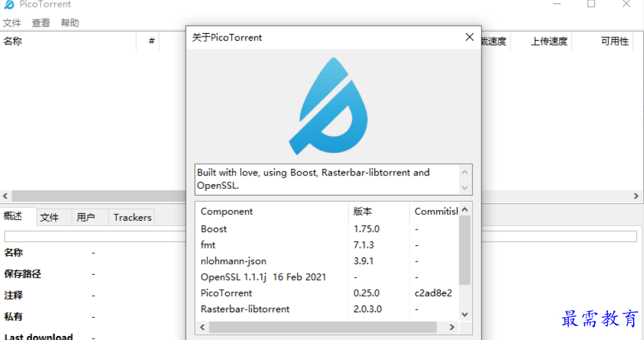Click the 名称 label in overview panel

13,253
